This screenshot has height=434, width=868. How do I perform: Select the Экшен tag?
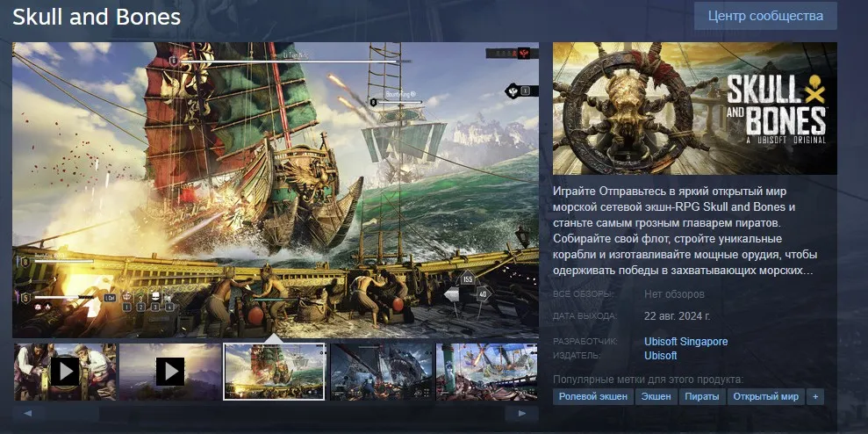pos(656,396)
